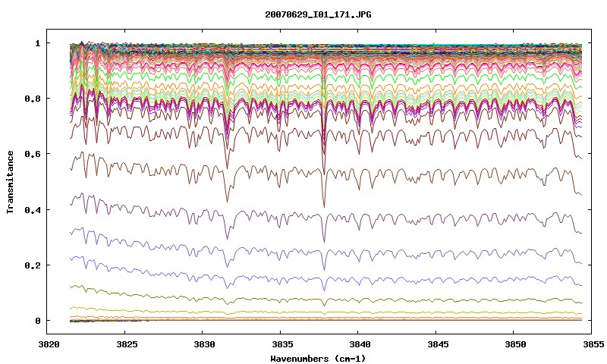Click the x-axis tick value 3840
Image resolution: width=607 pixels, height=364 pixels.
tap(360, 344)
